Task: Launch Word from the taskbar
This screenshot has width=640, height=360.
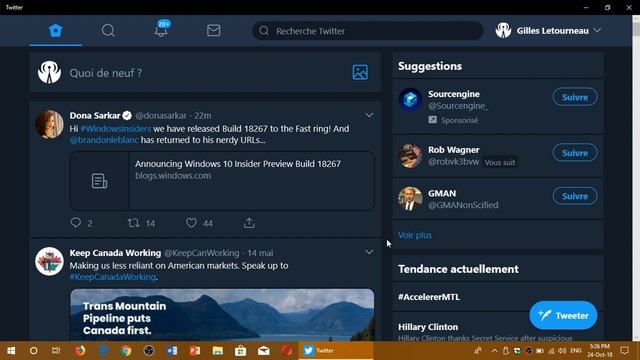Action: point(172,351)
